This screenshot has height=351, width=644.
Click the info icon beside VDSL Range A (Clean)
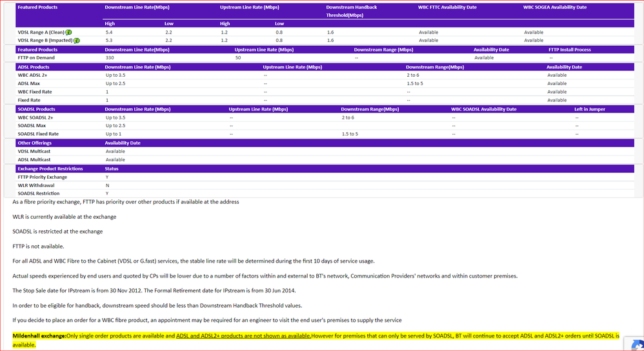(x=68, y=32)
